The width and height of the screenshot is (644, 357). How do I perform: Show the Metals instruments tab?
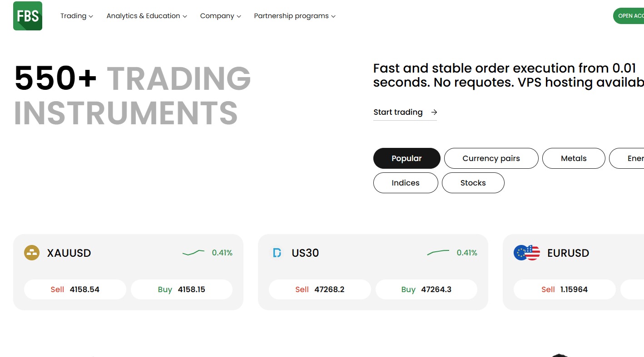tap(573, 158)
